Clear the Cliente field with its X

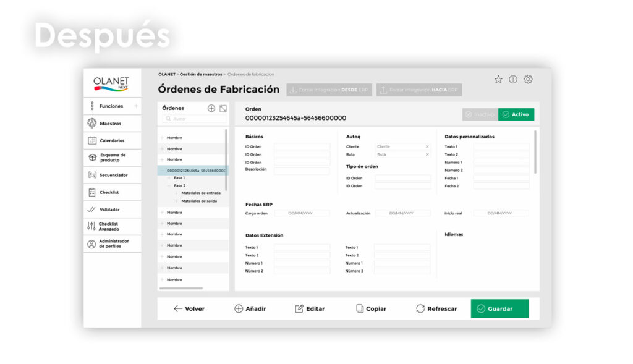(427, 146)
